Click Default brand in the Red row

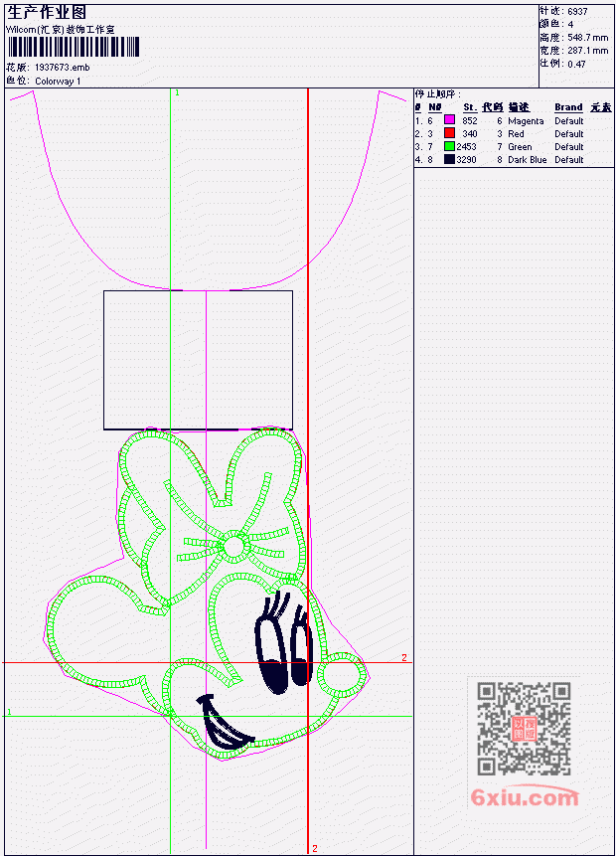pos(569,134)
